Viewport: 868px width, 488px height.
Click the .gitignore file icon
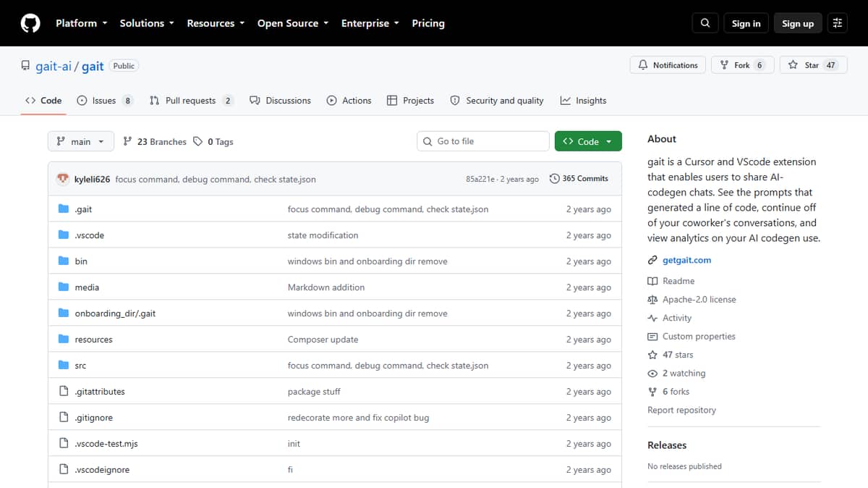[64, 418]
